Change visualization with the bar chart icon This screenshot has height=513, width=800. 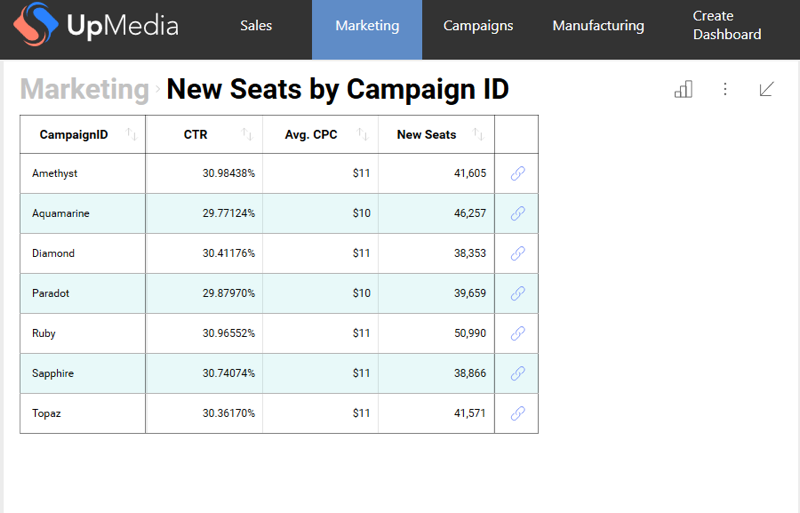click(x=683, y=89)
